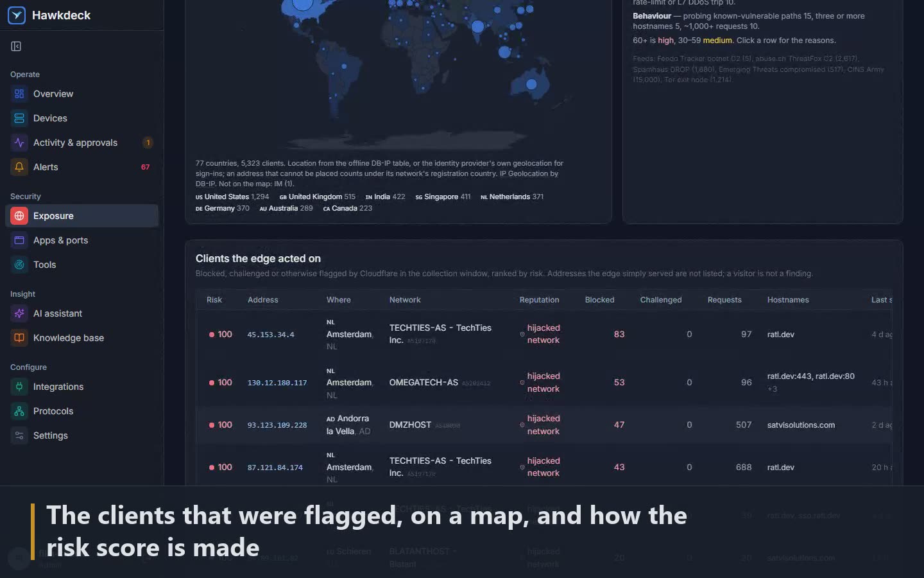The width and height of the screenshot is (924, 578).
Task: Click the United States 1,294 country entry
Action: click(232, 197)
